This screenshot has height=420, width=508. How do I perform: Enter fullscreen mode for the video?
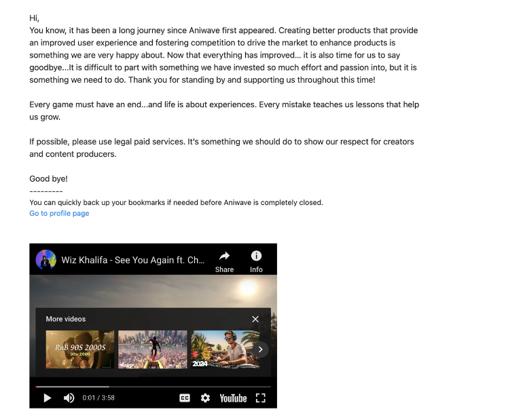[x=261, y=398]
